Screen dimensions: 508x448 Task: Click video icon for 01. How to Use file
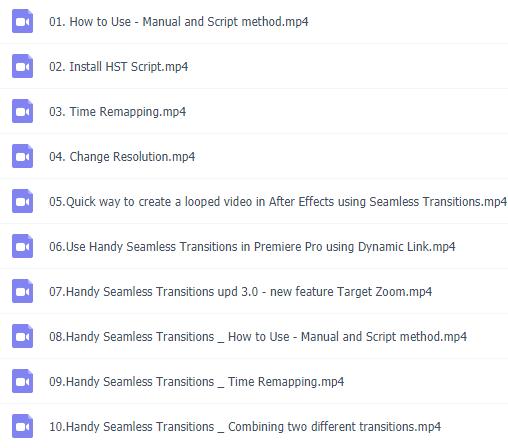(x=22, y=21)
